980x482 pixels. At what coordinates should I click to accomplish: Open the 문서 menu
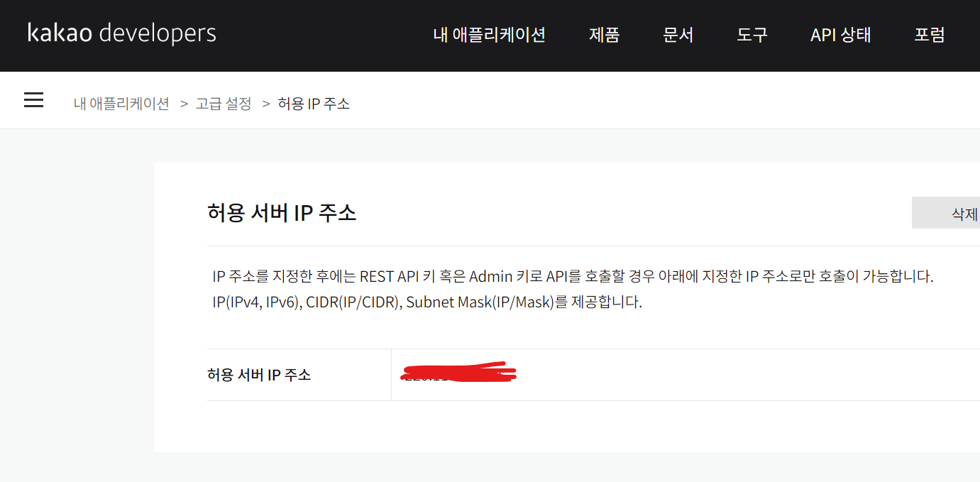[x=678, y=35]
